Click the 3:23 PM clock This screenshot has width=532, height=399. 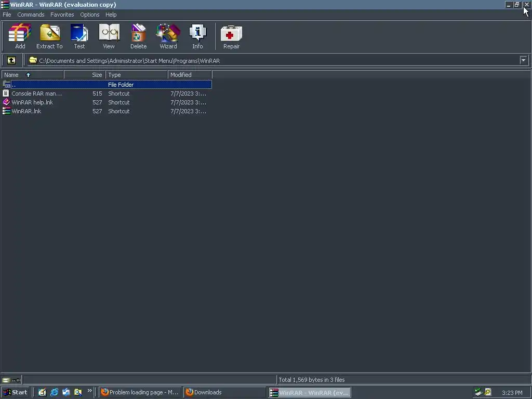tap(512, 393)
